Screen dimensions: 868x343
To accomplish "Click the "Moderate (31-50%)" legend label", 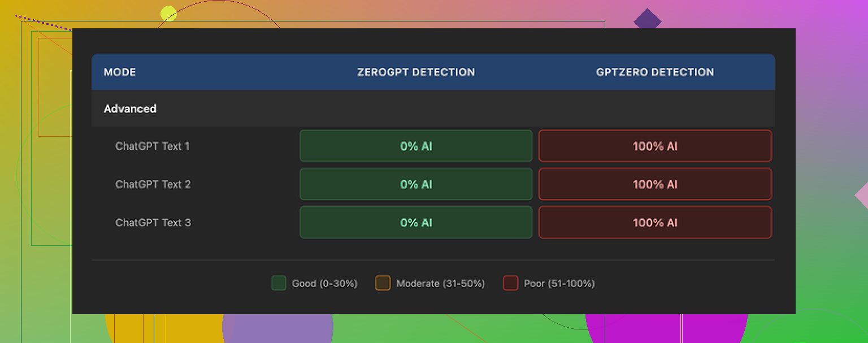I will point(441,283).
